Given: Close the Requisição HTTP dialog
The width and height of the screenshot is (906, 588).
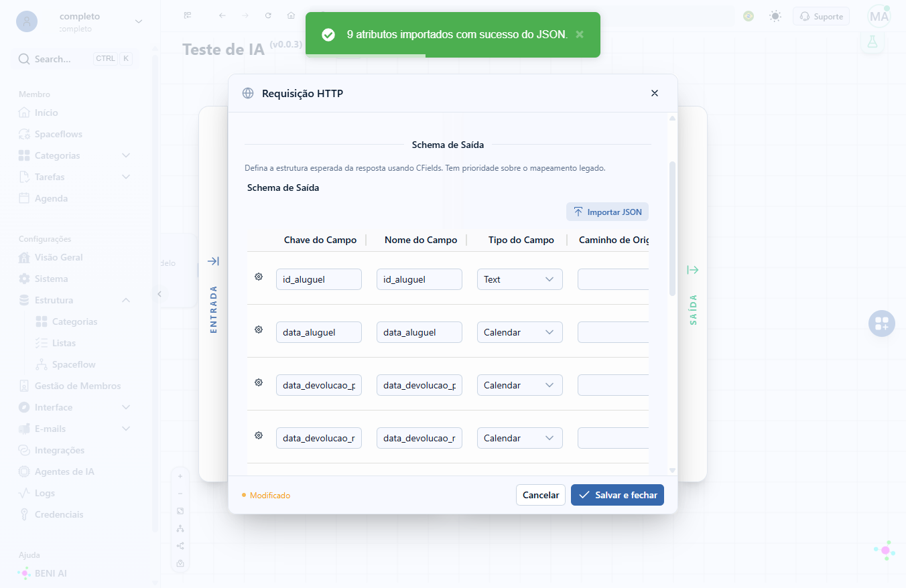Looking at the screenshot, I should point(655,93).
